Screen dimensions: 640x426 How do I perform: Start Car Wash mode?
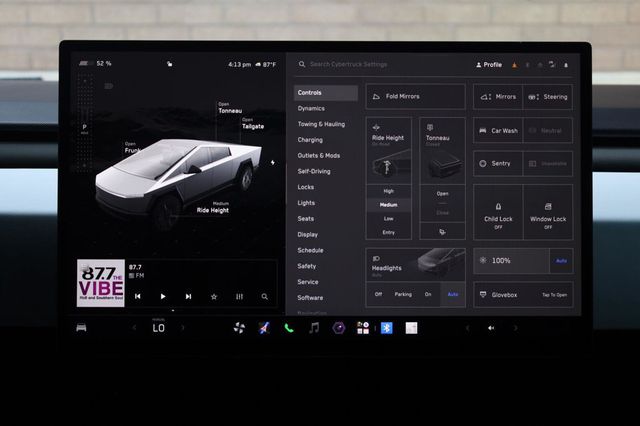coord(498,131)
